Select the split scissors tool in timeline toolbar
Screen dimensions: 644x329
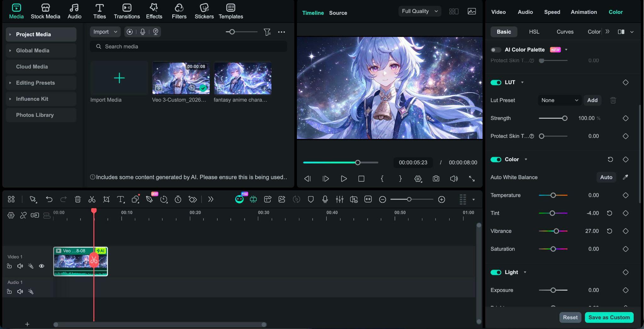[x=92, y=199]
